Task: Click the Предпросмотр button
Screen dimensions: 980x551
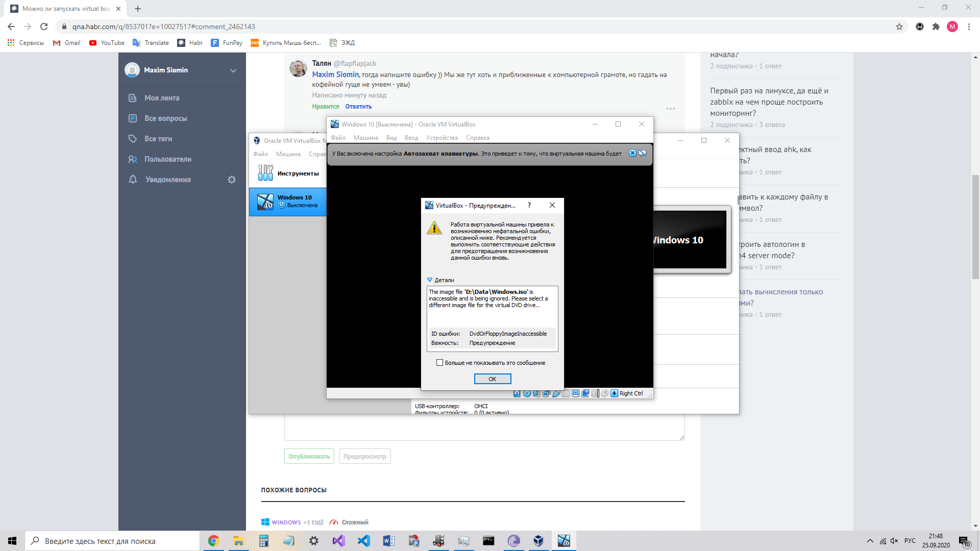Action: [365, 456]
